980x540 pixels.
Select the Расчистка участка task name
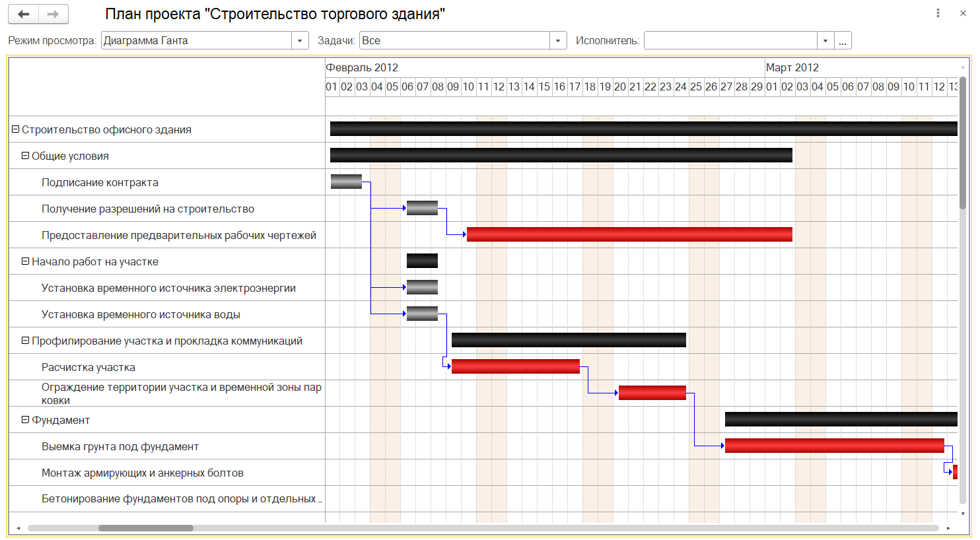point(88,368)
